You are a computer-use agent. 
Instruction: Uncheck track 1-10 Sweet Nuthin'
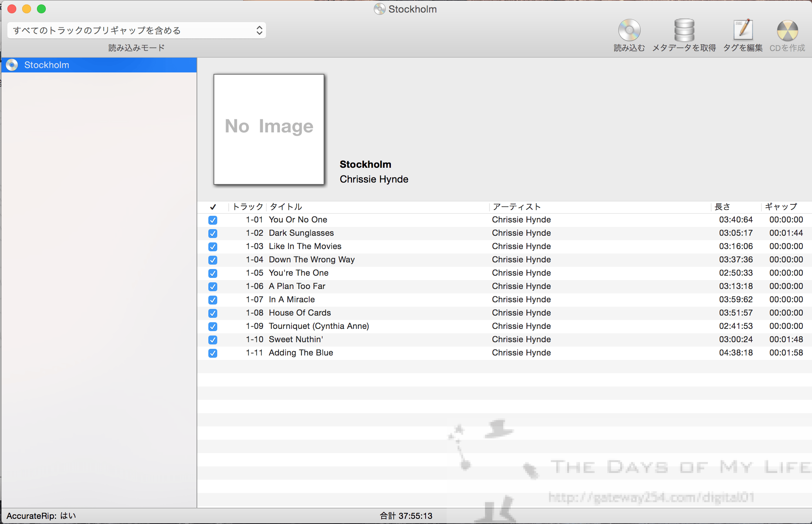213,340
